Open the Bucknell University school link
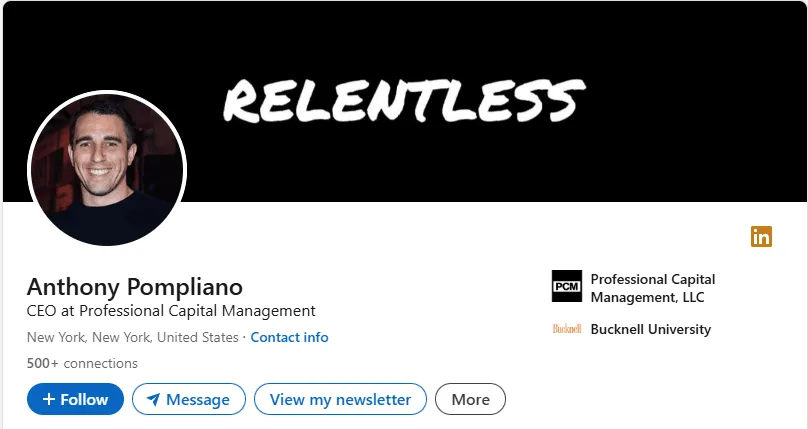Viewport: 808px width, 429px height. pos(650,329)
